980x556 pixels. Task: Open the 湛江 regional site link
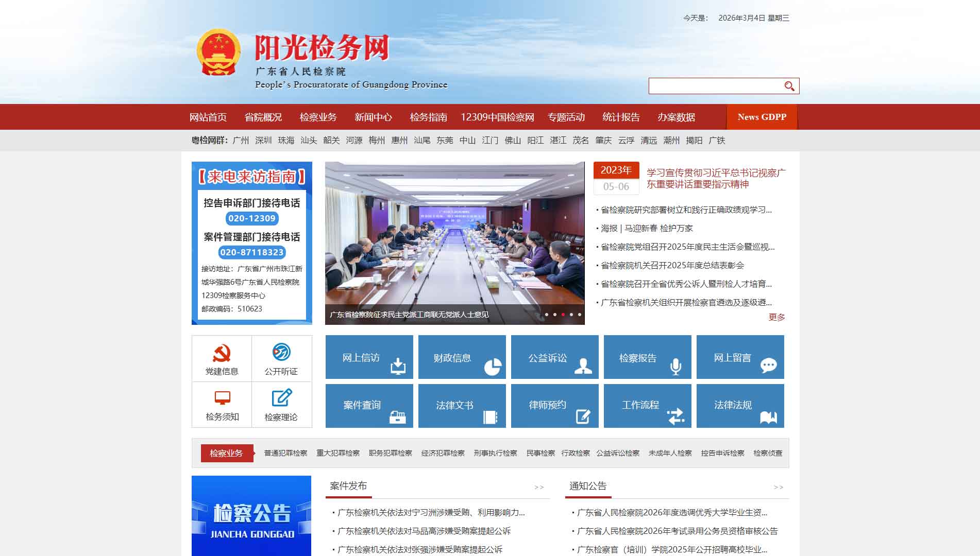[558, 141]
